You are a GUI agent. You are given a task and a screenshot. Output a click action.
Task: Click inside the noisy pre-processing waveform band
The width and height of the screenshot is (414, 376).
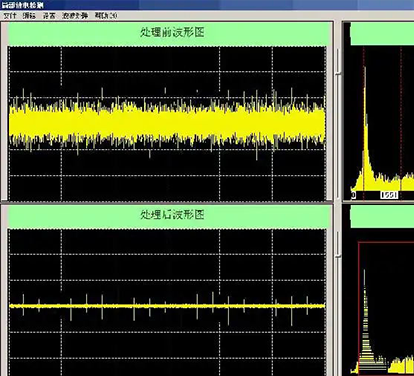coord(167,122)
